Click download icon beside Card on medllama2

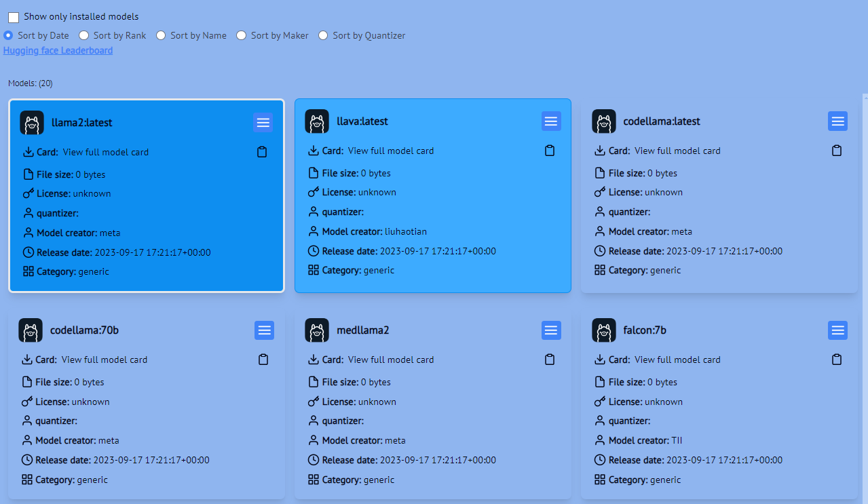pos(314,359)
